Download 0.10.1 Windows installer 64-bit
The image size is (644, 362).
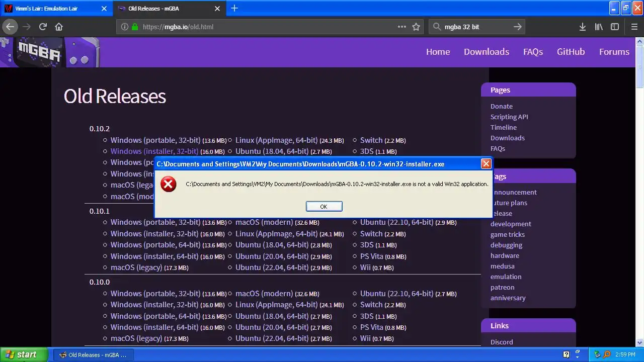tap(154, 256)
